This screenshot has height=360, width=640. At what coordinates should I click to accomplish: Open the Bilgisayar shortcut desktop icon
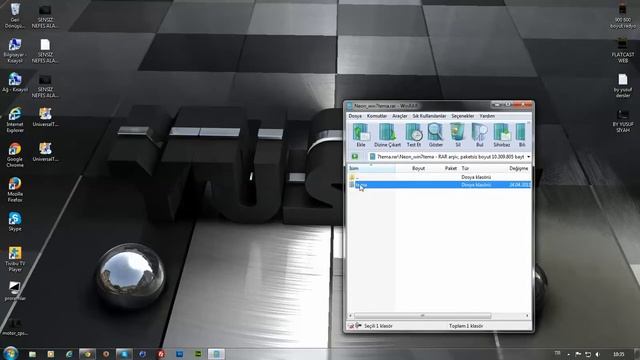click(15, 51)
